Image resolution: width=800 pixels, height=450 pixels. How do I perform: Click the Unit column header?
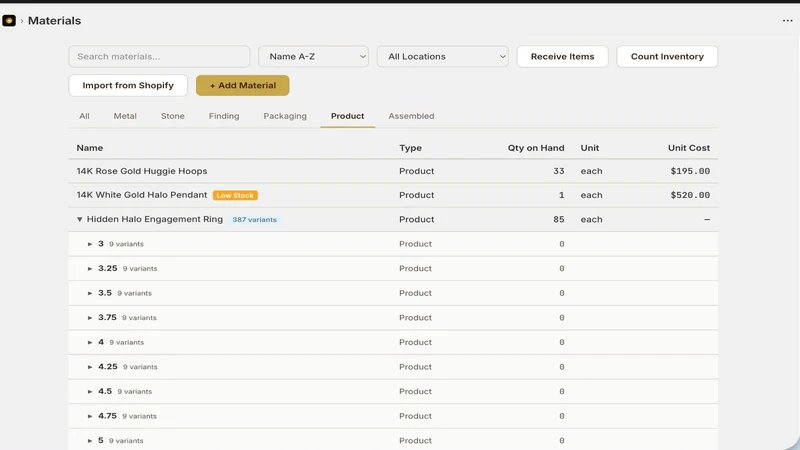[590, 148]
